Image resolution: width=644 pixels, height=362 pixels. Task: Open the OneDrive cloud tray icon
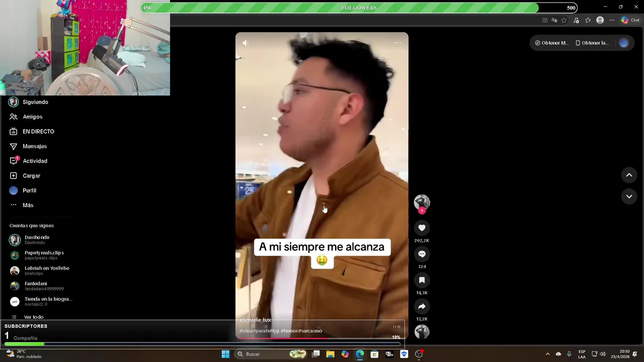(558, 354)
